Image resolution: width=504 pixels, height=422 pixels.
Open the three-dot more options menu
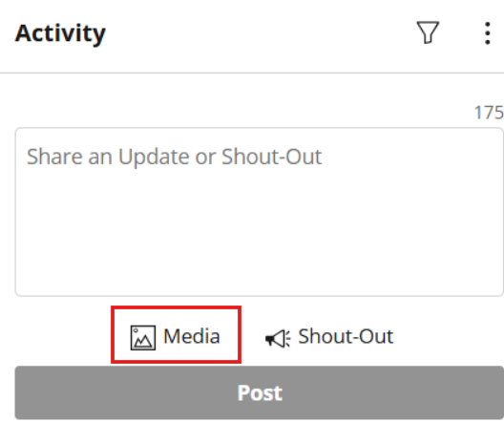click(488, 33)
